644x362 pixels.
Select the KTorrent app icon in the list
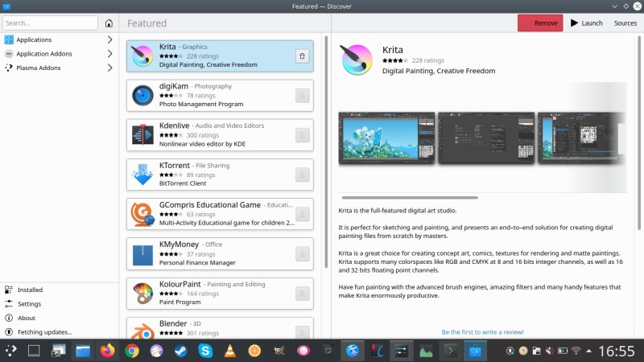pos(143,175)
